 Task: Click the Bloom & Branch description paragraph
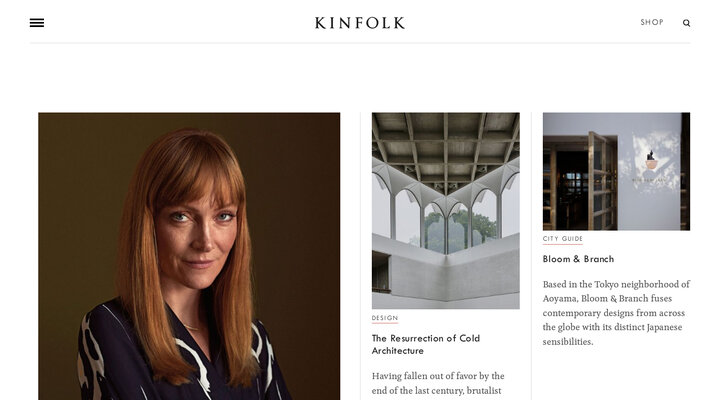point(616,313)
